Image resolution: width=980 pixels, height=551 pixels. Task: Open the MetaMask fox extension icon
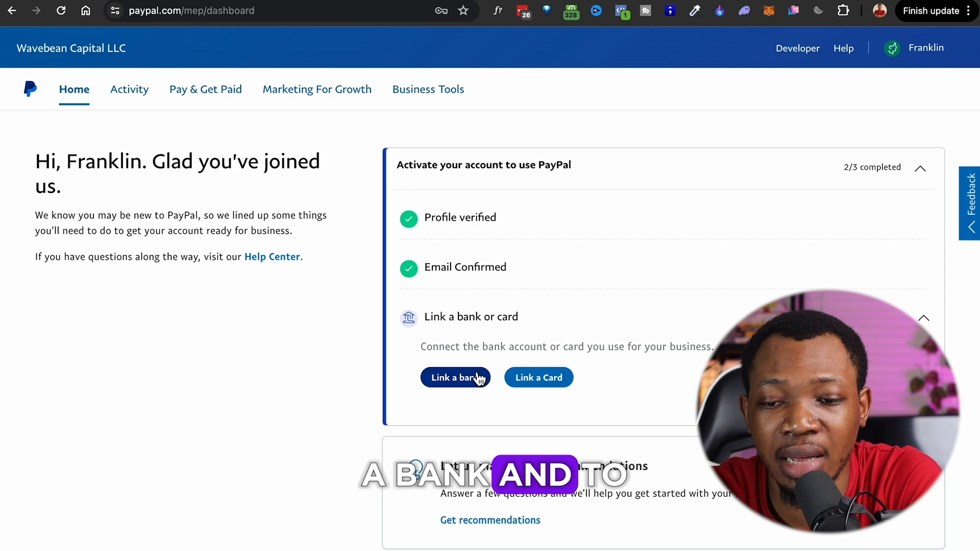coord(769,11)
